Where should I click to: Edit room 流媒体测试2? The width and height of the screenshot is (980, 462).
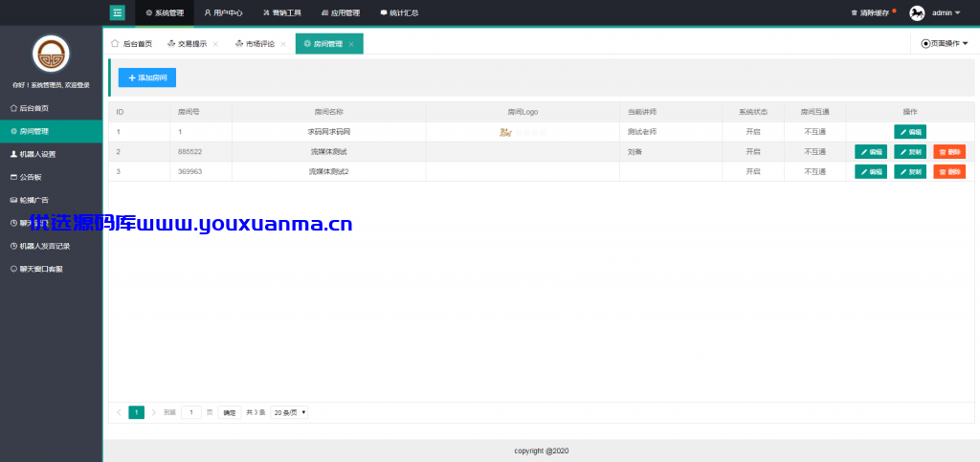click(x=871, y=171)
